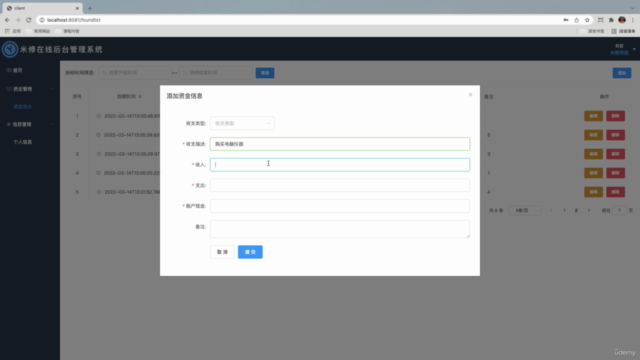Open the extensions puzzle icon
The image size is (640, 360).
pyautogui.click(x=611, y=20)
